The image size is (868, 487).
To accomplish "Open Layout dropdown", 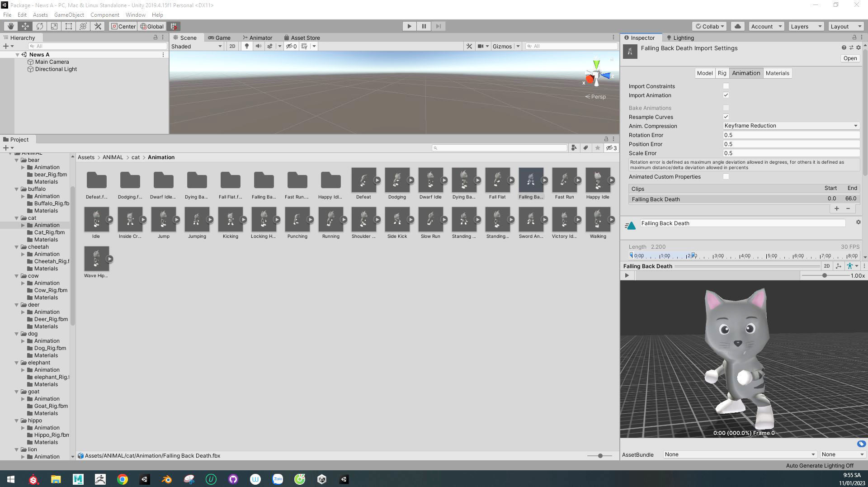I will pos(846,26).
